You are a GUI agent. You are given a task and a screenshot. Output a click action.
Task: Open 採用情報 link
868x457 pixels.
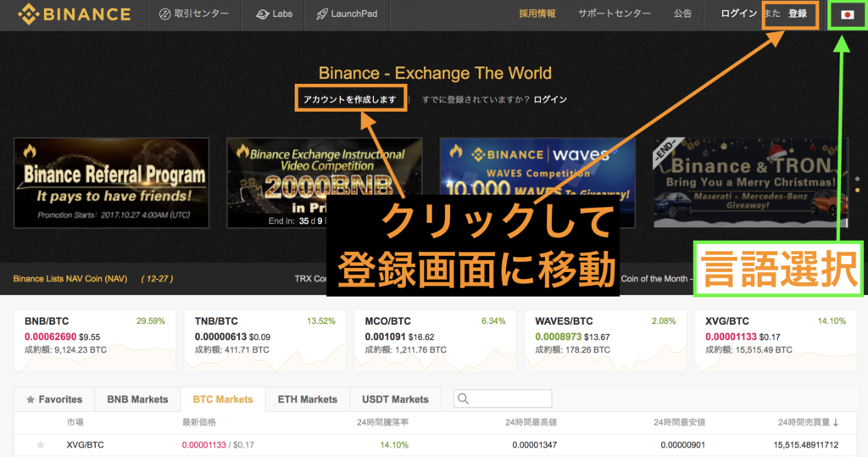coord(537,14)
